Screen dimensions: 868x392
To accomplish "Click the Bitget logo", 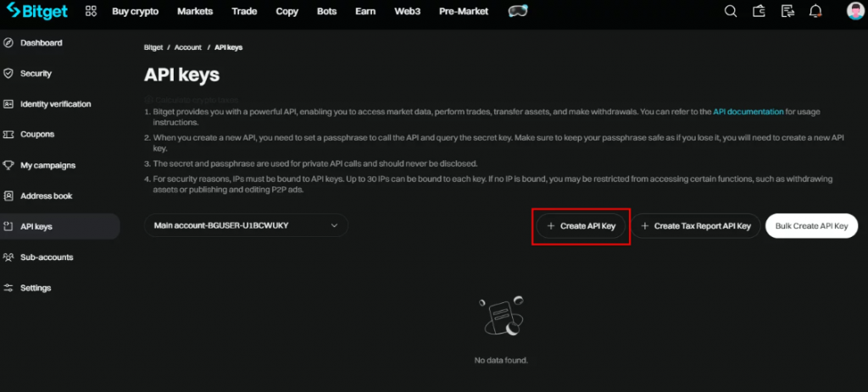I will coord(36,12).
